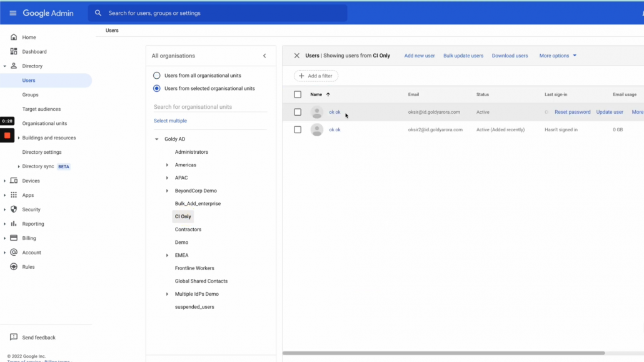Click the Add a filter button
This screenshot has height=362, width=644.
[x=316, y=76]
